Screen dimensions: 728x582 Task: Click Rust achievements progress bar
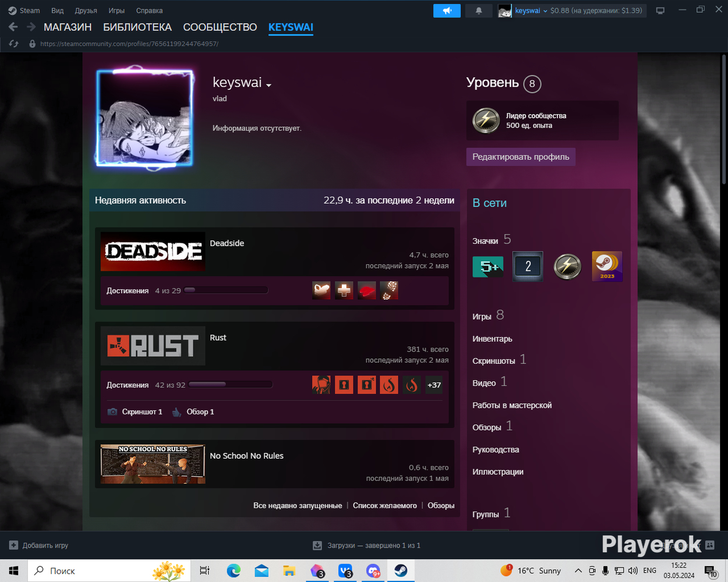(231, 384)
